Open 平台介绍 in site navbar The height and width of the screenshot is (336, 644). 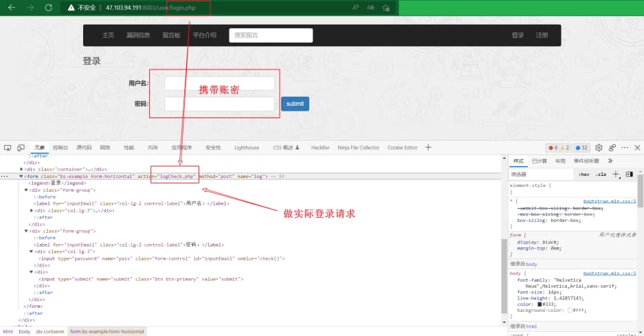coord(205,35)
